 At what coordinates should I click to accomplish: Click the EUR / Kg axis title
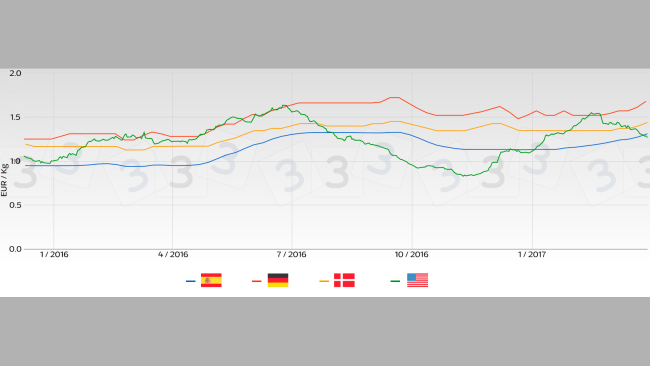point(4,180)
